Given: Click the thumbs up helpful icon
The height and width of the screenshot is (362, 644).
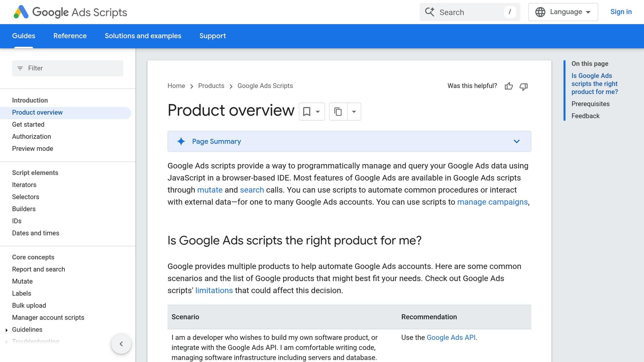Looking at the screenshot, I should tap(509, 86).
